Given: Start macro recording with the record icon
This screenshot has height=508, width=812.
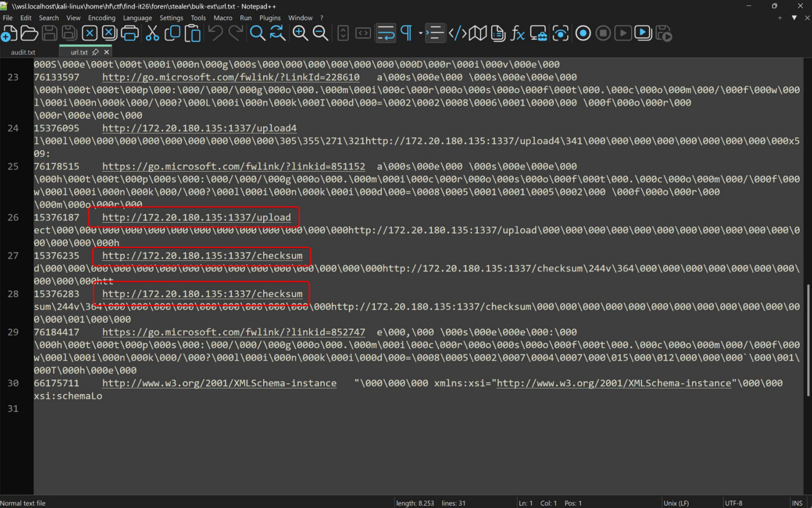Looking at the screenshot, I should tap(583, 33).
